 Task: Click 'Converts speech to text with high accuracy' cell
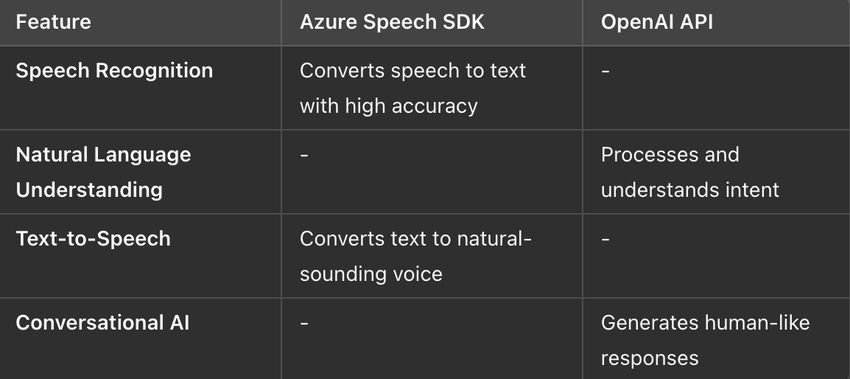pyautogui.click(x=413, y=88)
